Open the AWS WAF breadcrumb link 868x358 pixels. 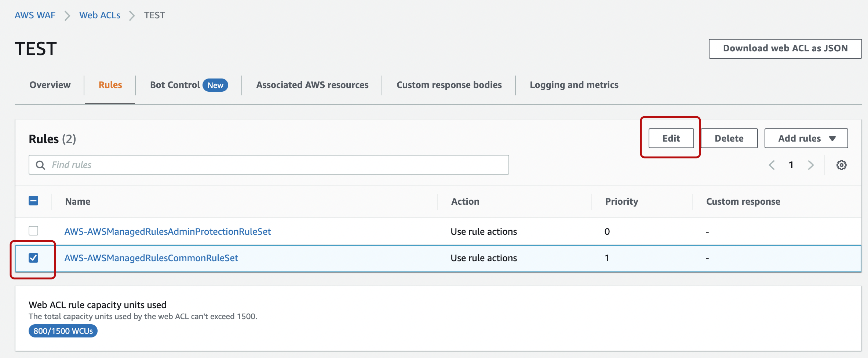pos(35,15)
